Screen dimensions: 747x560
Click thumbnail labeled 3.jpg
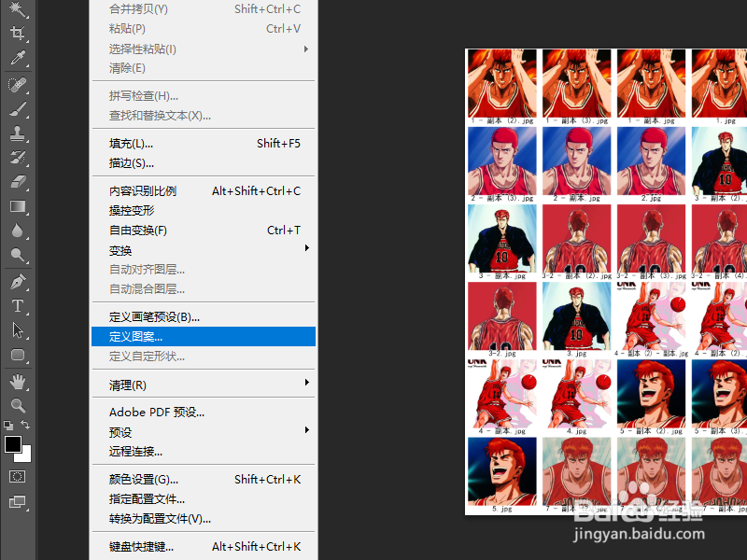pyautogui.click(x=576, y=316)
